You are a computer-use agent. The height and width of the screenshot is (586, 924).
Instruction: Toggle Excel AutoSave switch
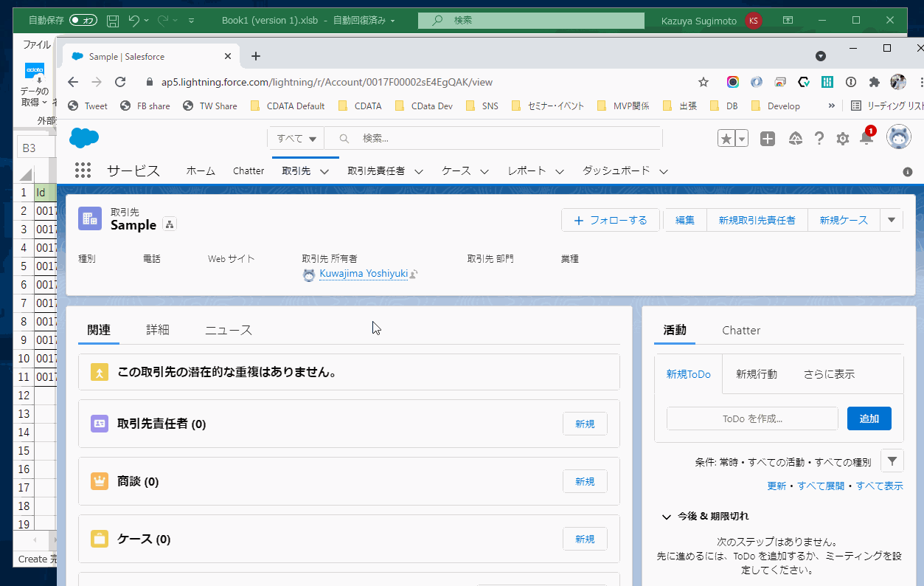coord(83,21)
